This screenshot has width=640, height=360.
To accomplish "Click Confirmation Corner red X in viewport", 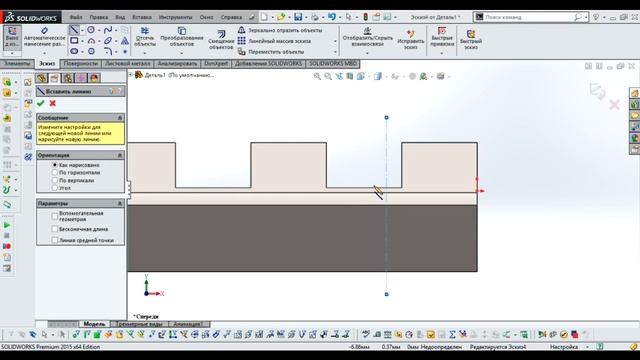I will 614,105.
